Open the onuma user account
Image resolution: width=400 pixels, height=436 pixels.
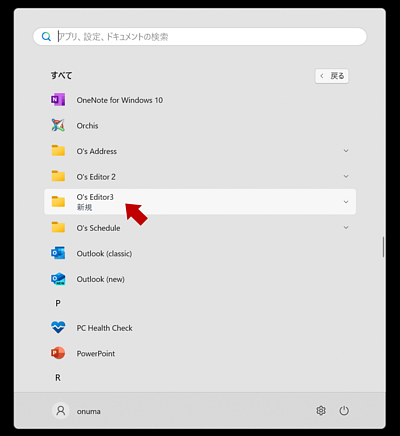[77, 411]
